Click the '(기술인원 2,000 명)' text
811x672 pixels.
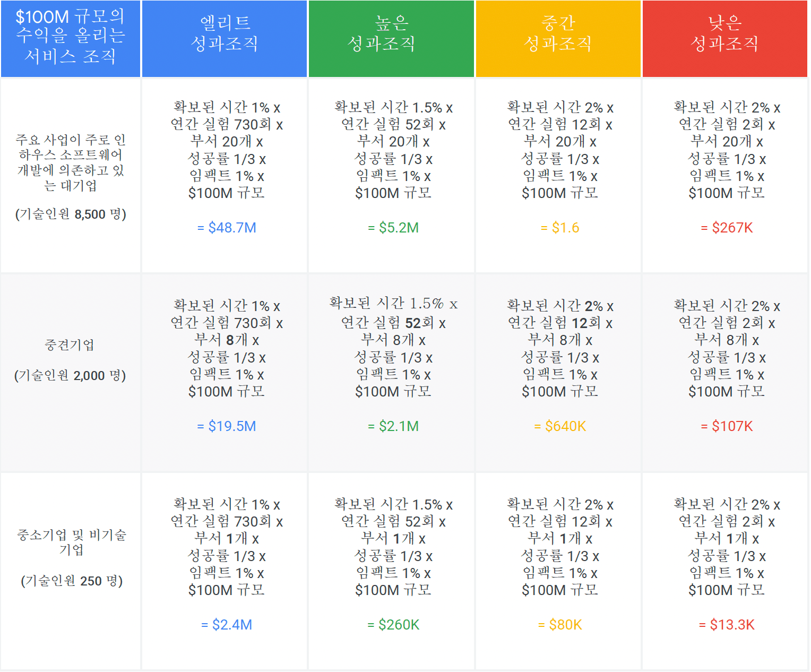tap(70, 376)
